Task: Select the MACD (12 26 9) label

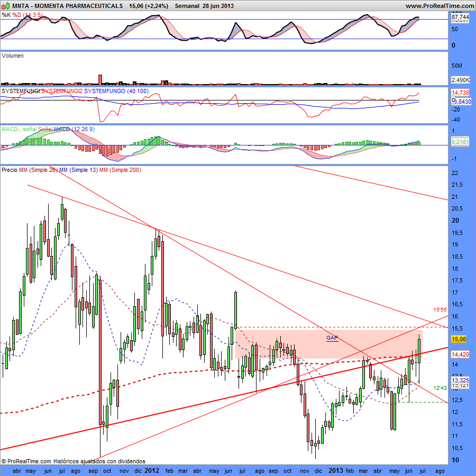Action: (x=75, y=130)
